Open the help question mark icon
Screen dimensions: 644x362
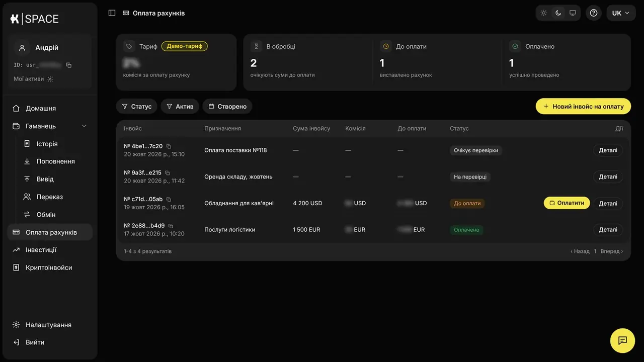(x=594, y=13)
